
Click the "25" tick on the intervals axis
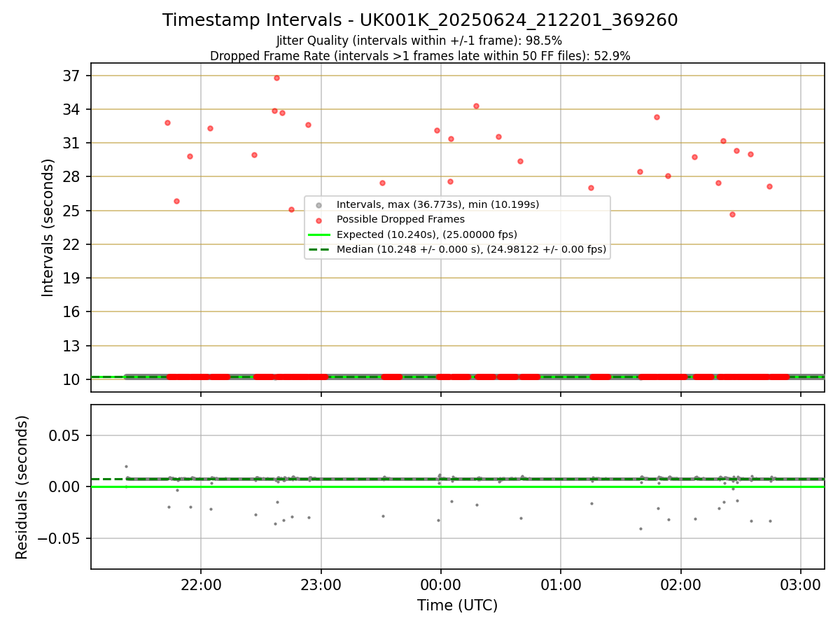pos(72,211)
